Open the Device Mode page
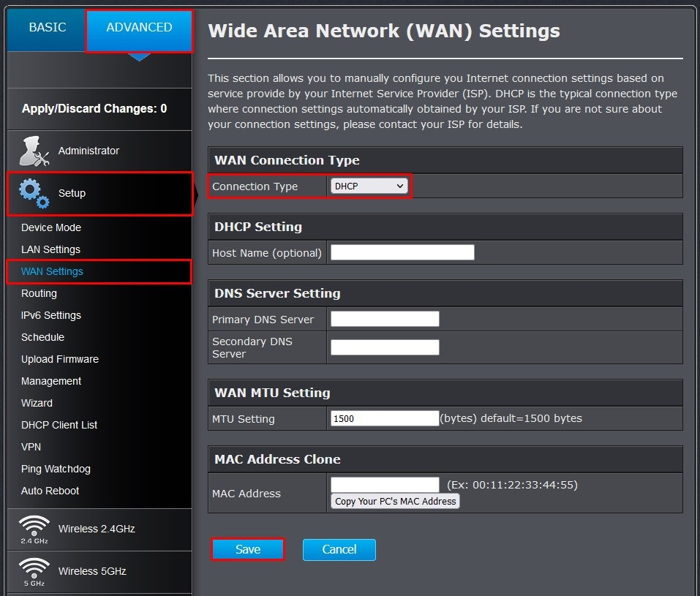This screenshot has width=700, height=596. point(51,227)
